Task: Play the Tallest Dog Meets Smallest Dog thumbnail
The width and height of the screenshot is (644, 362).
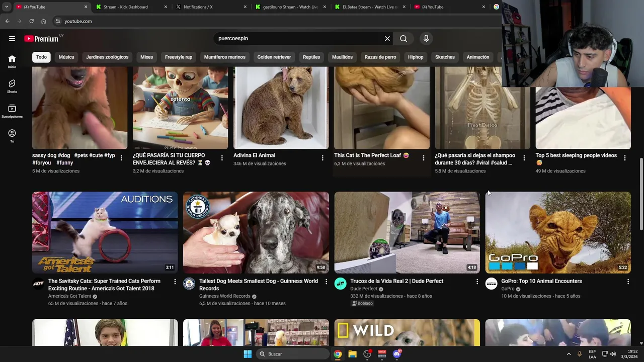Action: click(256, 232)
